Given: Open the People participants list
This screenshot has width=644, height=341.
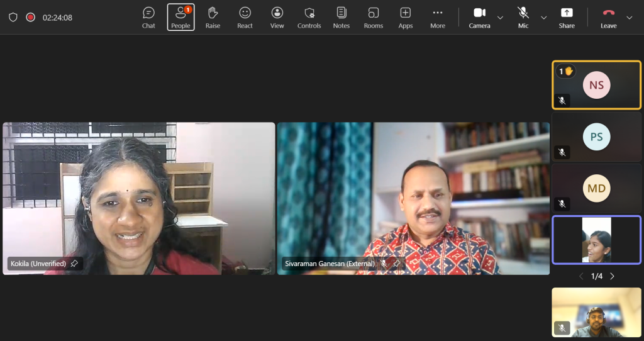Looking at the screenshot, I should 180,18.
